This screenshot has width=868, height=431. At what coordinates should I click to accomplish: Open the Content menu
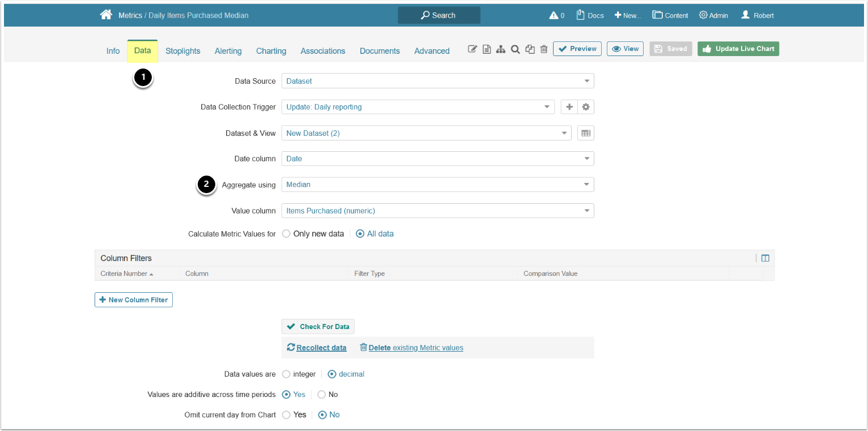(670, 15)
